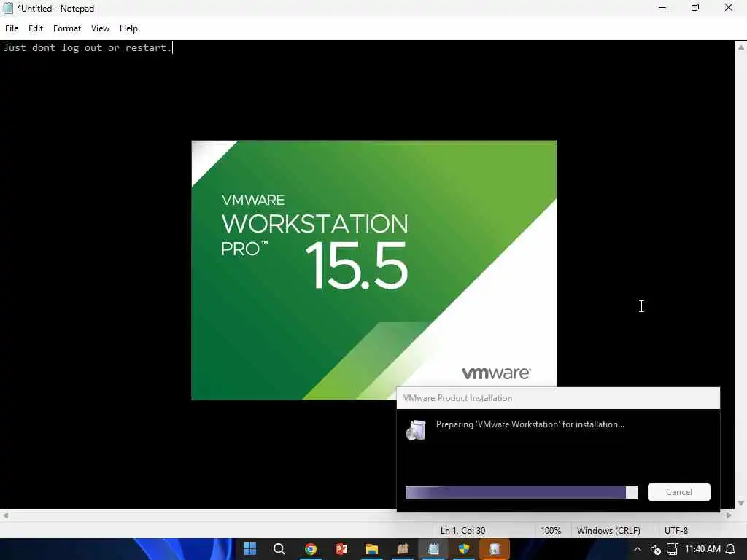This screenshot has width=747, height=560.
Task: Click 'Ln 1, Col 30' in status bar
Action: [462, 531]
